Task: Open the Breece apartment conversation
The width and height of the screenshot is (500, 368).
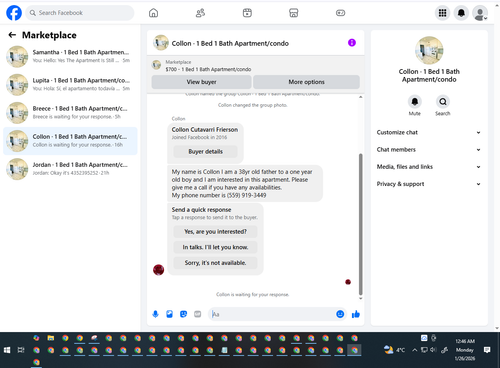Action: pos(70,113)
